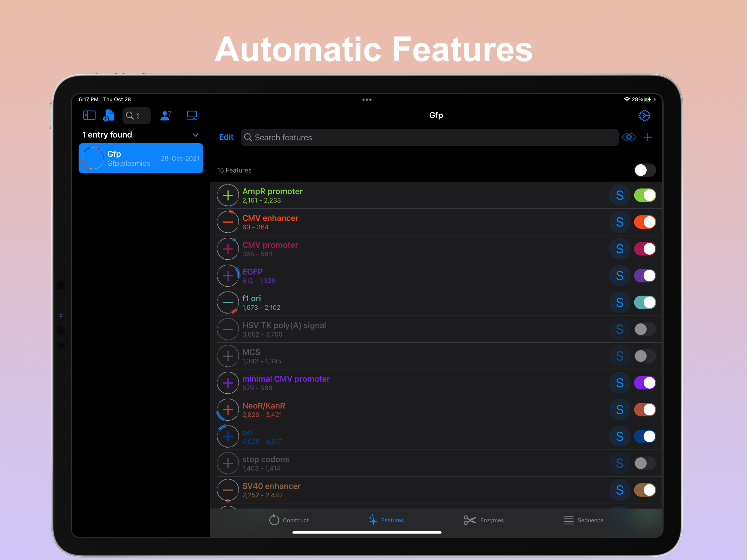Screen dimensions: 747x560
Task: Open the person help icon
Action: coord(165,115)
